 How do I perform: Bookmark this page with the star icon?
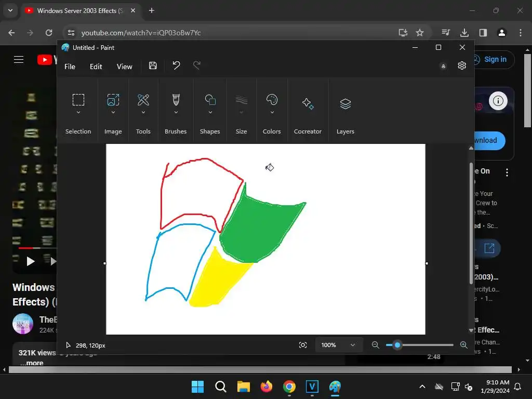click(x=420, y=33)
